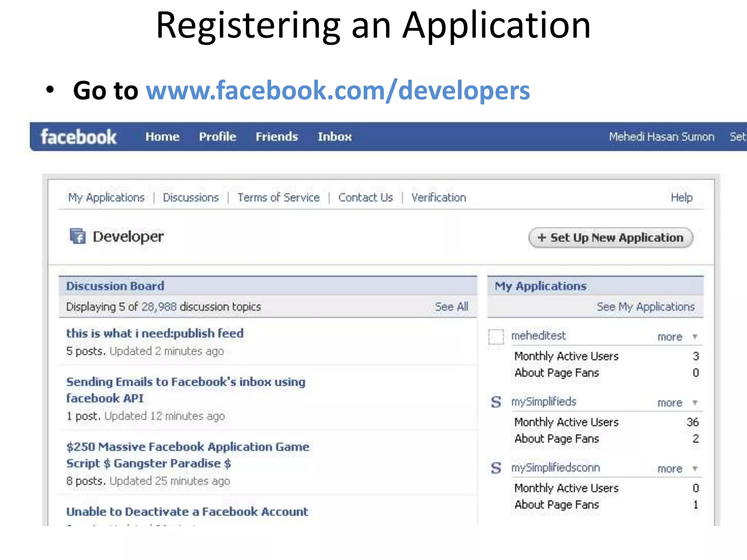Image resolution: width=747 pixels, height=560 pixels.
Task: Click the meheditest app placeholder icon
Action: tap(496, 337)
